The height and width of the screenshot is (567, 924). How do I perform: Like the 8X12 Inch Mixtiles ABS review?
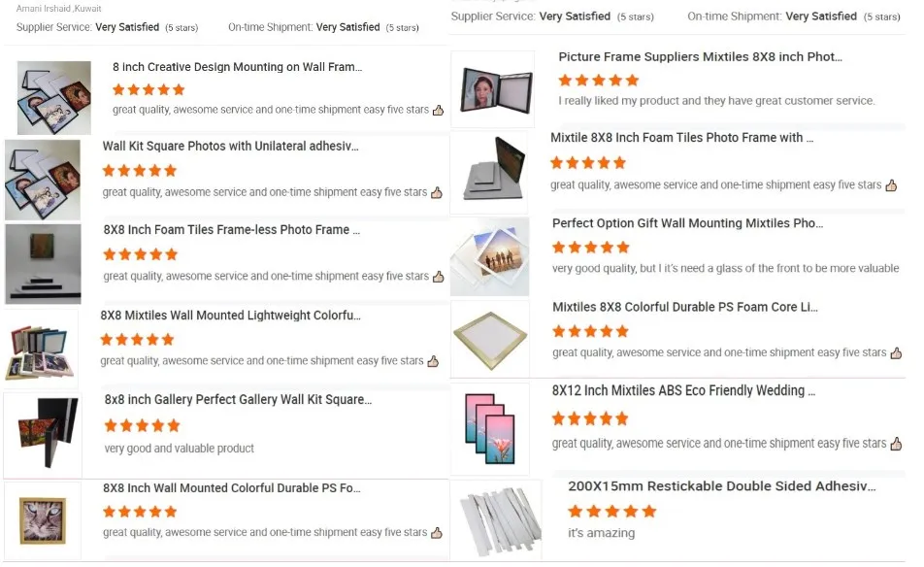pos(896,444)
